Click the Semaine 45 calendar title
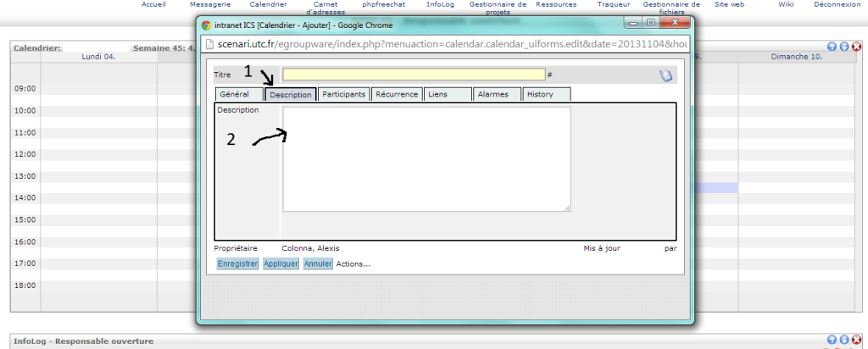Image resolution: width=868 pixels, height=349 pixels. tap(164, 48)
